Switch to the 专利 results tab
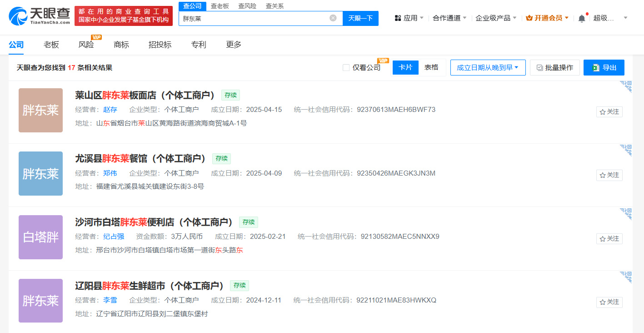Viewport: 644px width, 333px height. click(x=199, y=45)
